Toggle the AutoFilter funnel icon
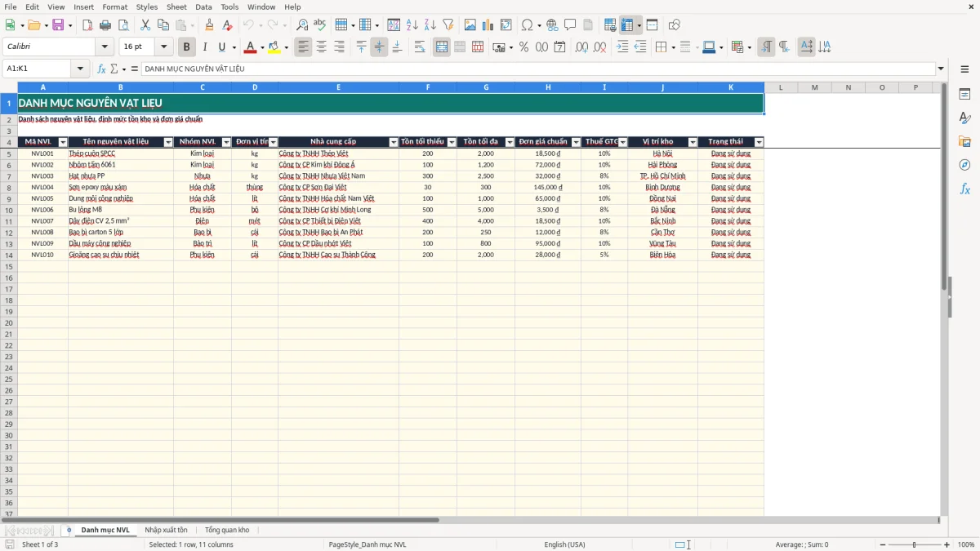 point(448,25)
